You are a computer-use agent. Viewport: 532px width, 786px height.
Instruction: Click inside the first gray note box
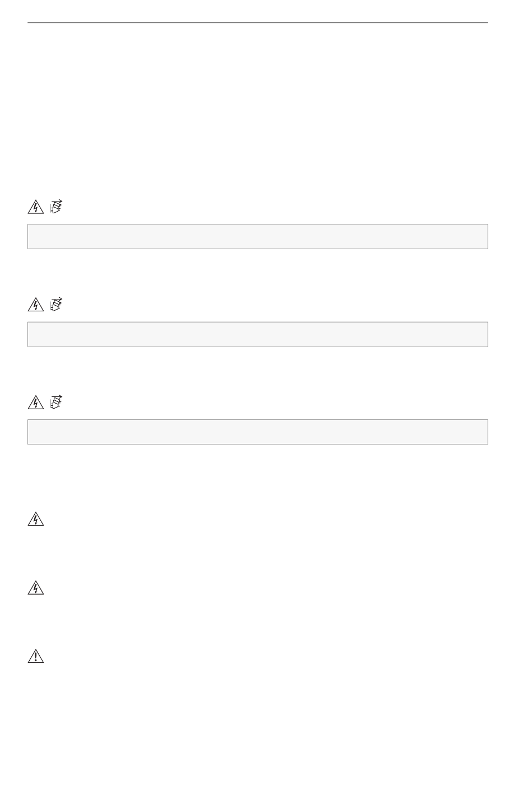point(258,236)
